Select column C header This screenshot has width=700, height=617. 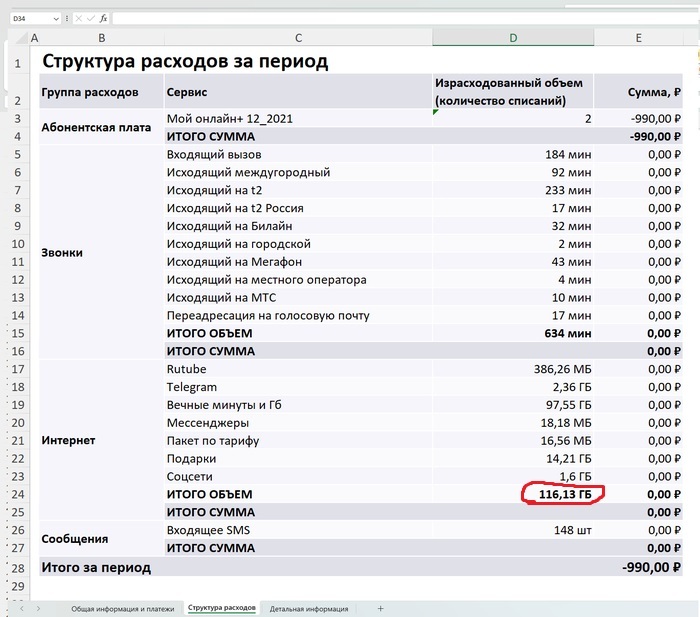[298, 38]
